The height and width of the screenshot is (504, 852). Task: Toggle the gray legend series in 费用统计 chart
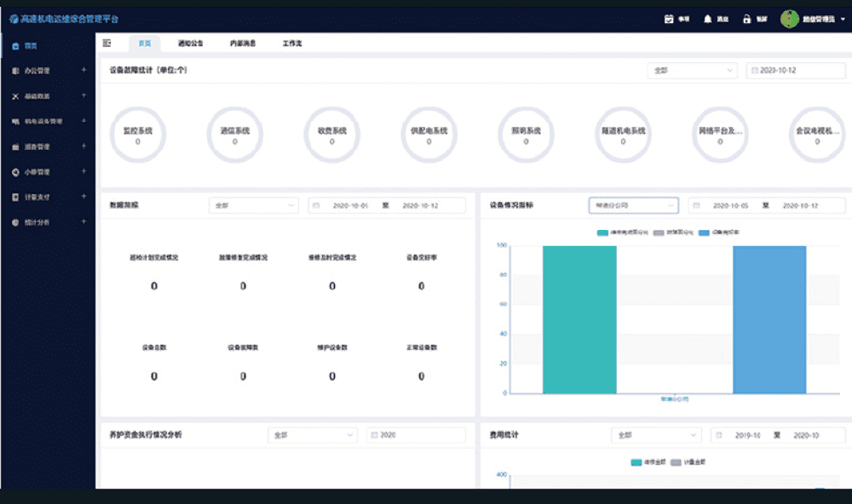pyautogui.click(x=676, y=462)
